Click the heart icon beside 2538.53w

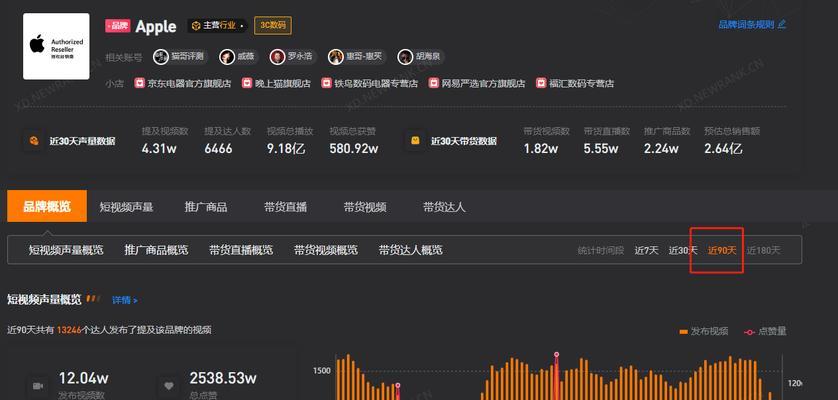coord(169,385)
